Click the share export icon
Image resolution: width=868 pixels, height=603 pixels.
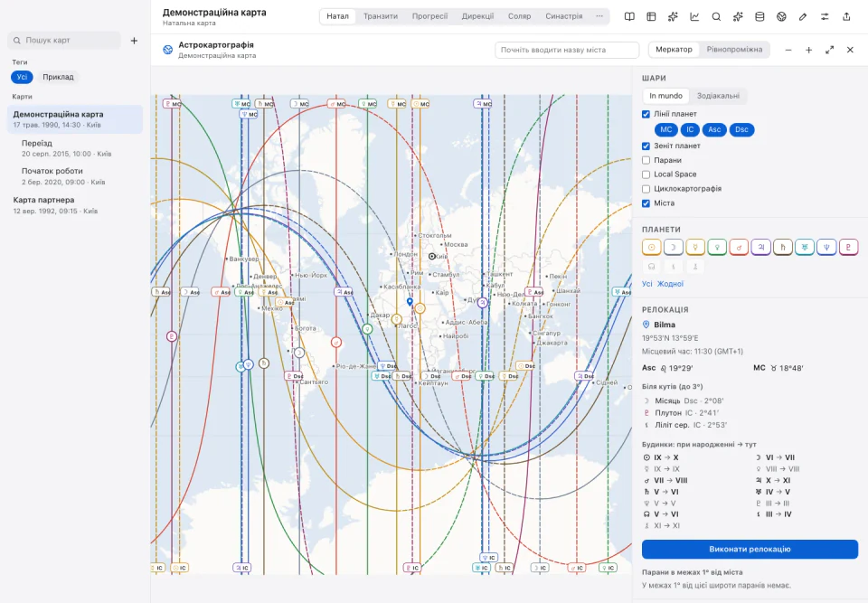tap(846, 16)
